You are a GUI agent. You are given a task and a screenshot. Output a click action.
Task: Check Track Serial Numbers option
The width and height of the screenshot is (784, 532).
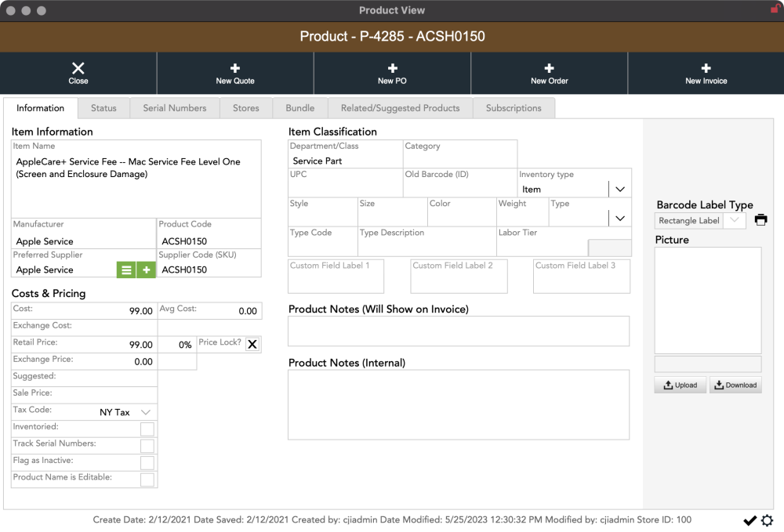tap(147, 446)
